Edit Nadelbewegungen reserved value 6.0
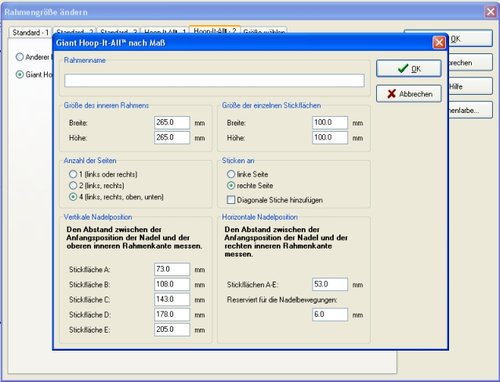This screenshot has width=500, height=382. coord(330,314)
